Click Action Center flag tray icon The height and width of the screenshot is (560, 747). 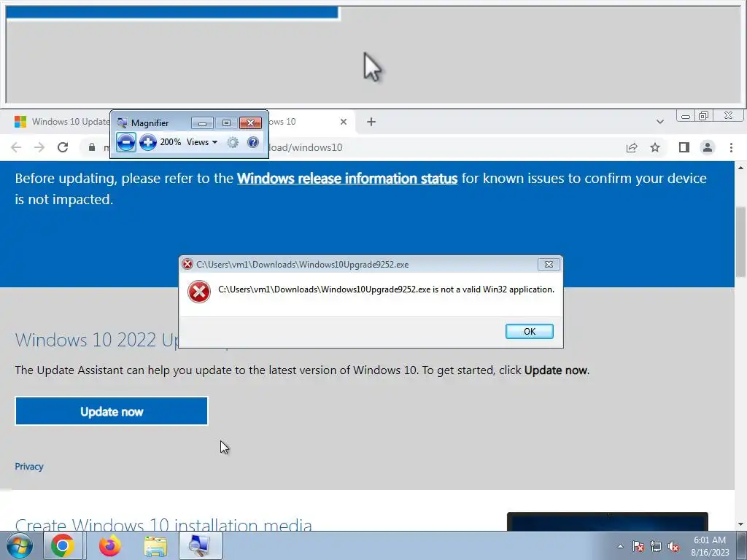[x=638, y=547]
